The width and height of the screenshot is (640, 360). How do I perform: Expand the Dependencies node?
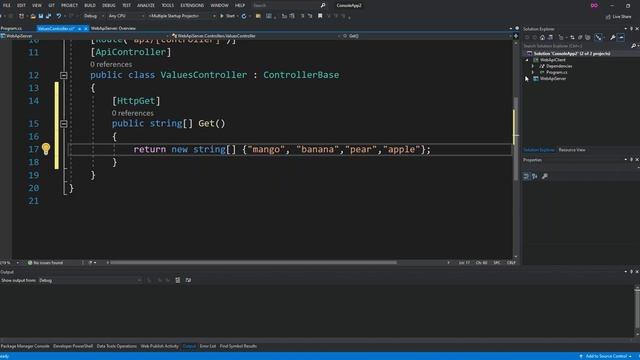coord(533,66)
